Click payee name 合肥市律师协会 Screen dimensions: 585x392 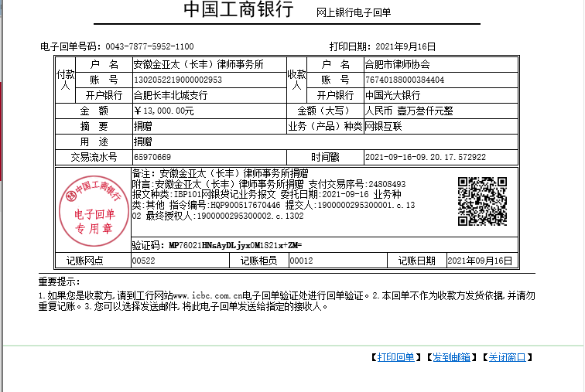point(397,64)
